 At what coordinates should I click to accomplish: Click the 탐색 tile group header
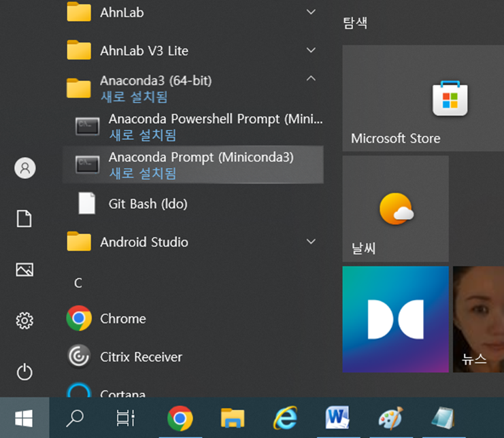(x=355, y=23)
